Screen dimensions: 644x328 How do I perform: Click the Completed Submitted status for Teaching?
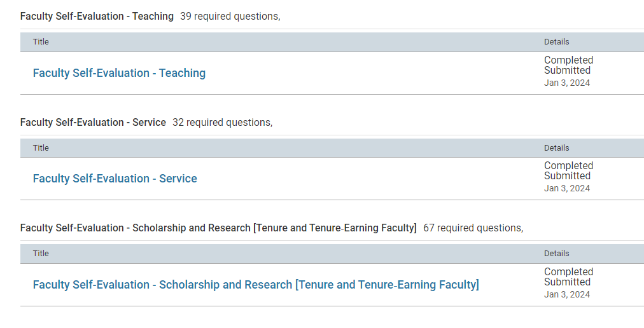[x=568, y=65]
